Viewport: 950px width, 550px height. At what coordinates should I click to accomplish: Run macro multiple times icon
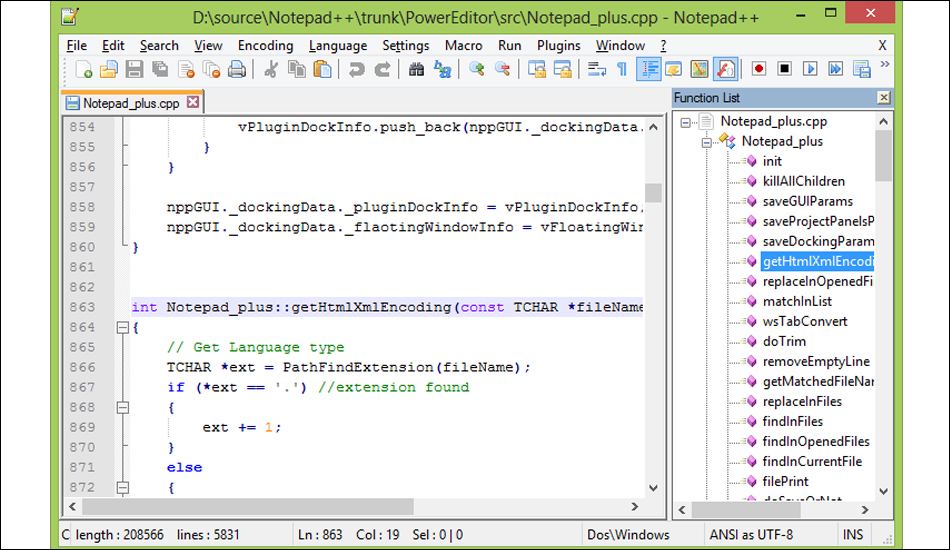(x=835, y=69)
